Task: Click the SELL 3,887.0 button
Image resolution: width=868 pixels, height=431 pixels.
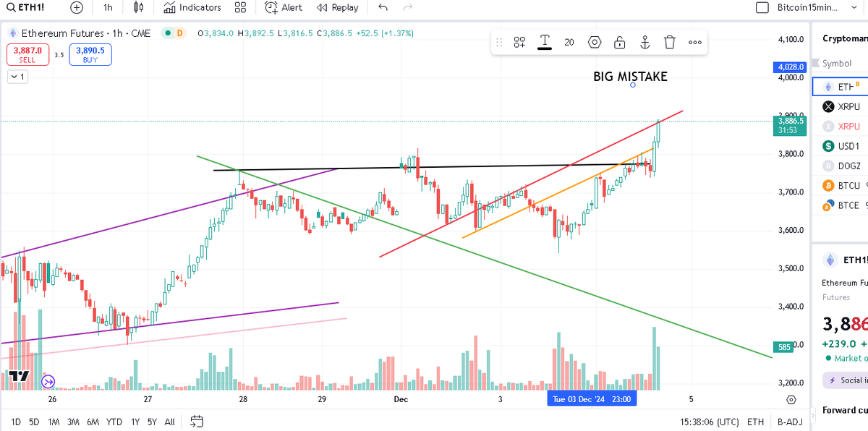Action: [x=27, y=55]
